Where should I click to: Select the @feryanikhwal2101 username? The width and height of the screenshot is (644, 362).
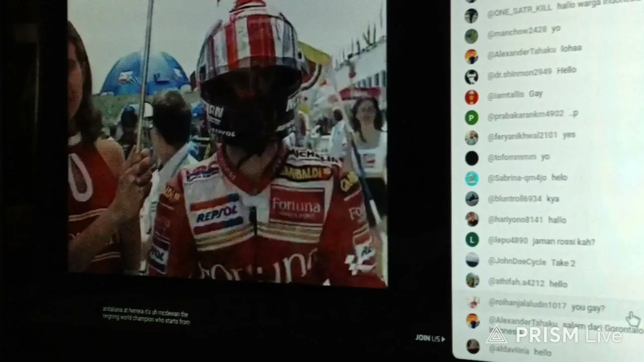click(x=522, y=136)
